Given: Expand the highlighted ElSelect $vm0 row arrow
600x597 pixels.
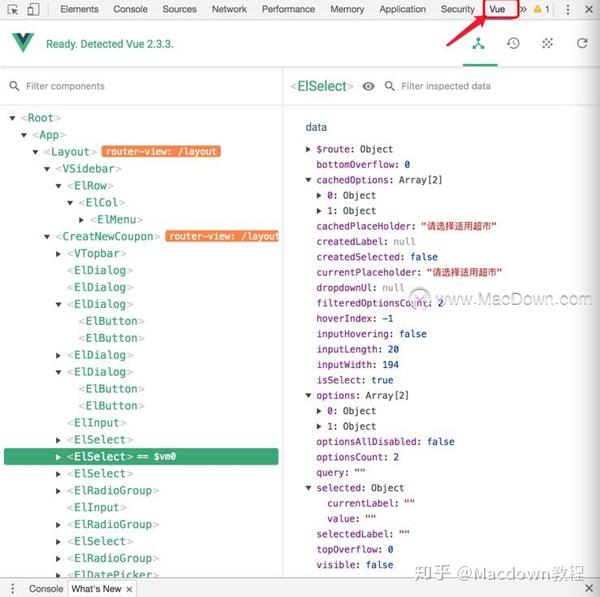Looking at the screenshot, I should 58,457.
